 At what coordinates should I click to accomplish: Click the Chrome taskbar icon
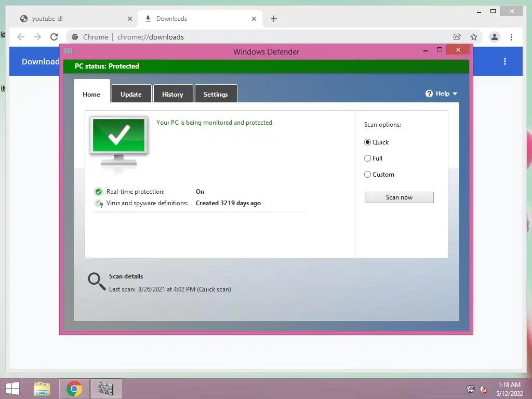(74, 389)
